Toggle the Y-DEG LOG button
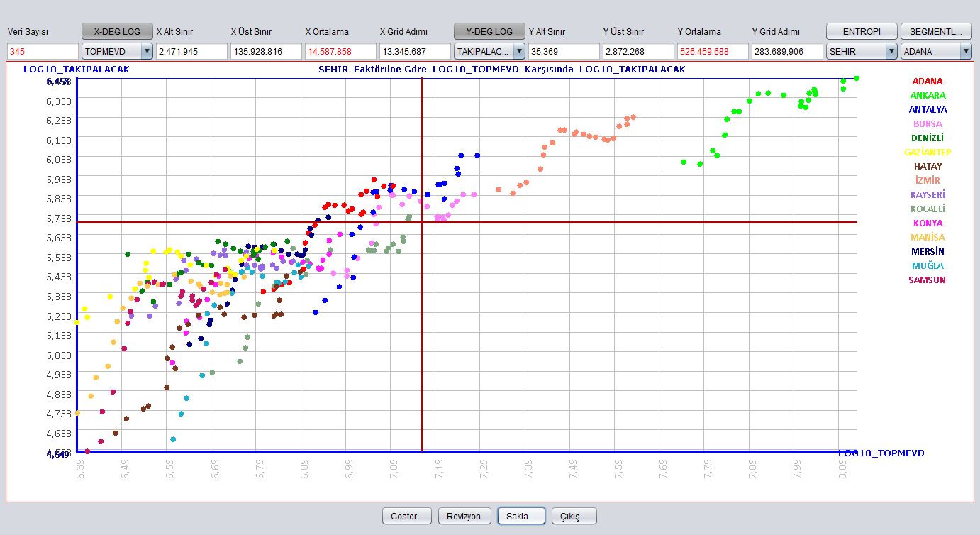This screenshot has height=535, width=980. click(489, 31)
